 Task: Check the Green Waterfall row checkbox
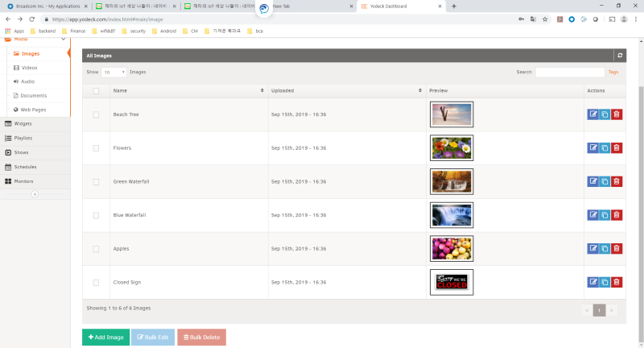pos(96,182)
